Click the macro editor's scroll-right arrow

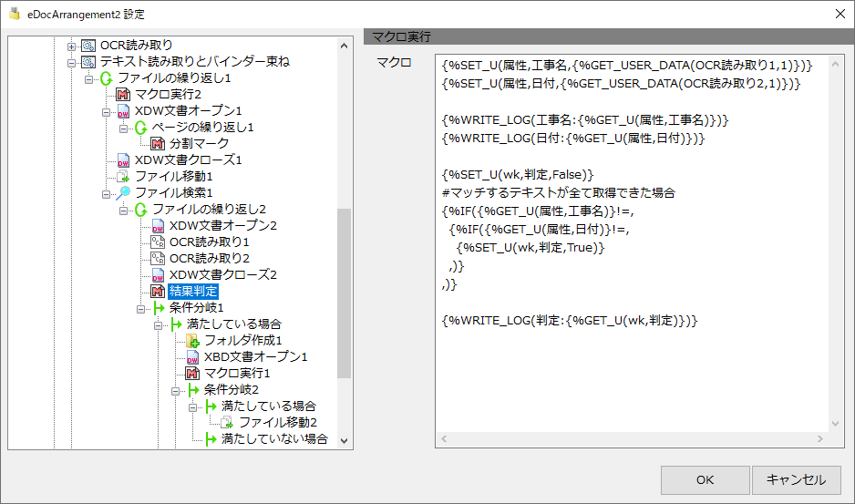pos(820,439)
